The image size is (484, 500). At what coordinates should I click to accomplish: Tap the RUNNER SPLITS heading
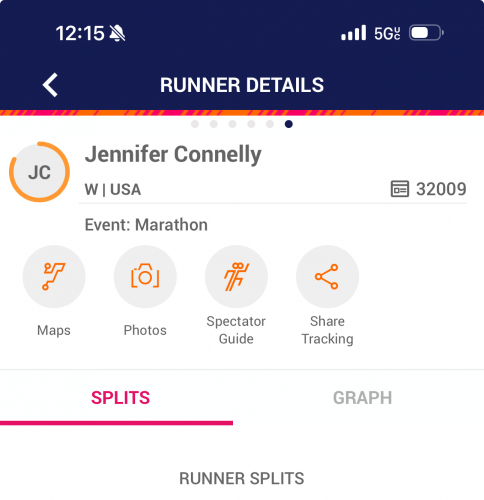click(x=242, y=478)
